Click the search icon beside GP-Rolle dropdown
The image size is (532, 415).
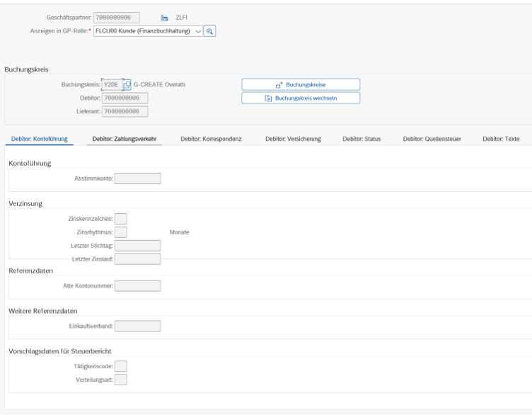pos(209,31)
